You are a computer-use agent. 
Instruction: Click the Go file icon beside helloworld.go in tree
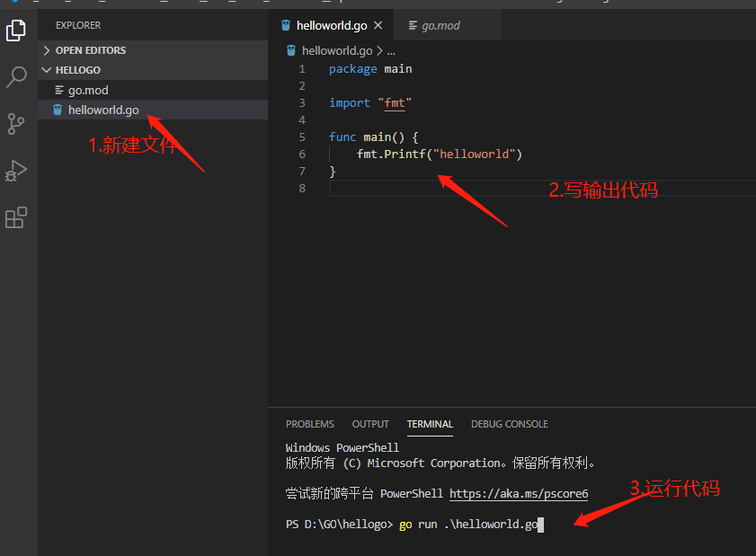(58, 110)
